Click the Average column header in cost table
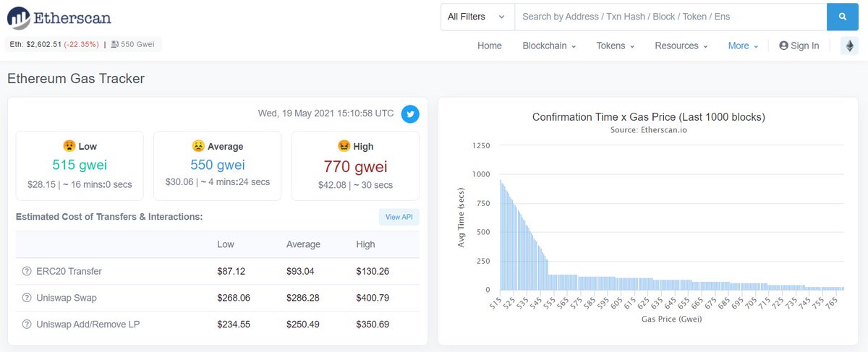 pos(303,244)
